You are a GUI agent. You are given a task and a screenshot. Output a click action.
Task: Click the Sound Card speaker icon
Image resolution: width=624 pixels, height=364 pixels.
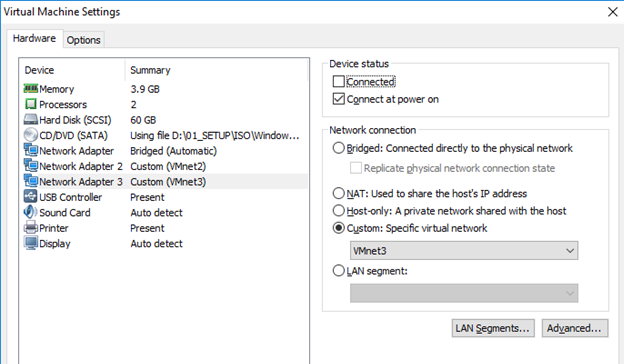[x=31, y=212]
